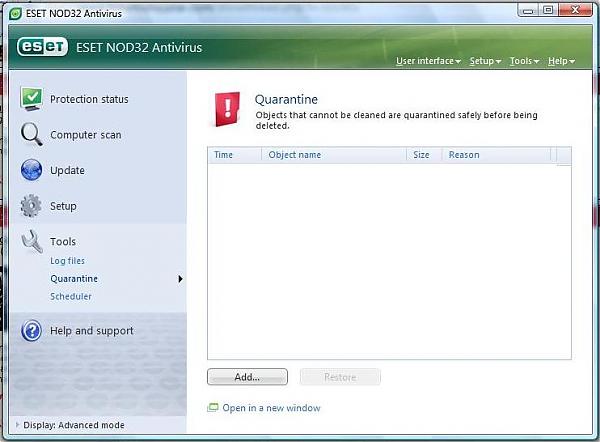
Task: Click the Tools wrench icon
Action: [x=31, y=241]
